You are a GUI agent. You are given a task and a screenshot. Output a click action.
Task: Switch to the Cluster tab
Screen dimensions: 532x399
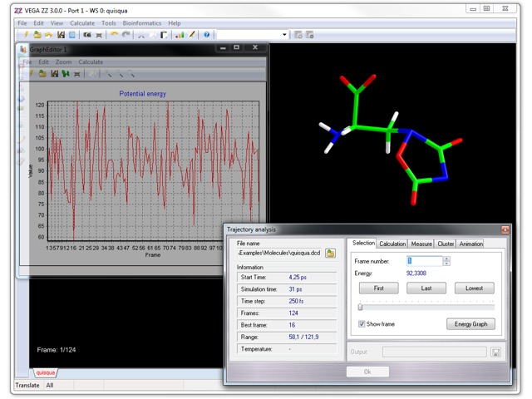446,244
